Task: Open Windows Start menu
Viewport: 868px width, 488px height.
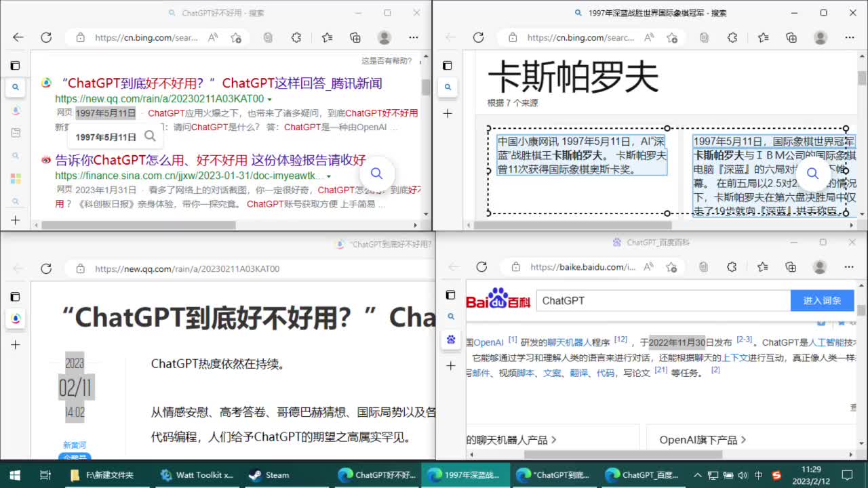Action: tap(15, 475)
